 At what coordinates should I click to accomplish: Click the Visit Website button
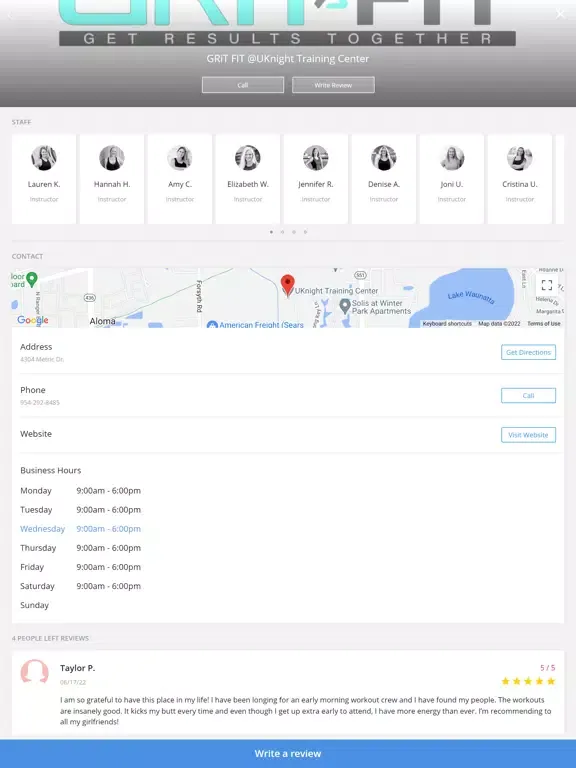528,435
